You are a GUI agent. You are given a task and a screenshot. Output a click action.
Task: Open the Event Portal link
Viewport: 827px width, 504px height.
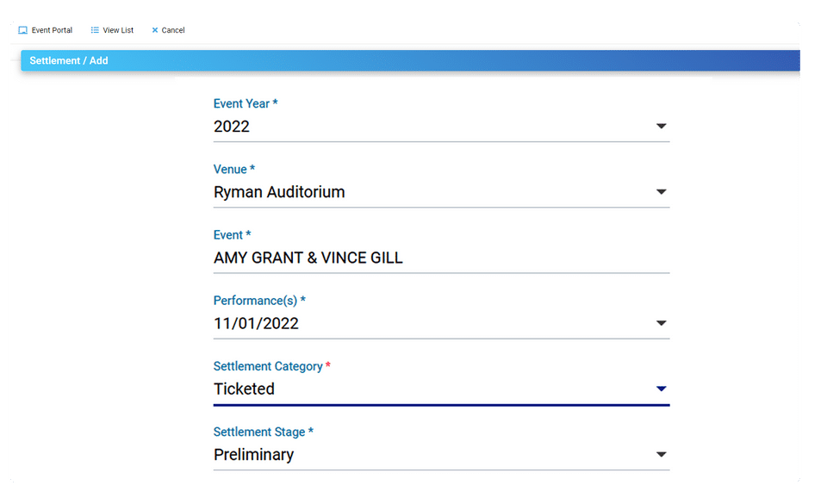point(52,30)
